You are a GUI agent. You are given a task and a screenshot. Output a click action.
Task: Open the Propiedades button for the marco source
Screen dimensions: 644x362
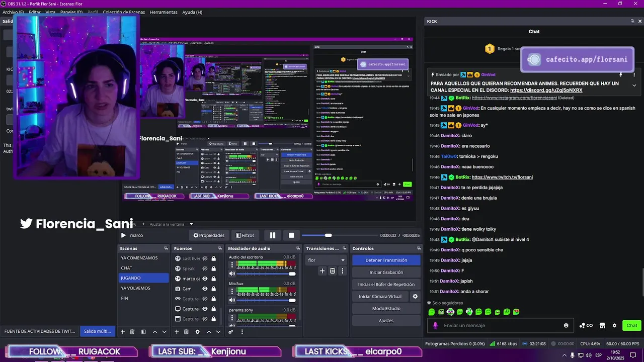(209, 235)
